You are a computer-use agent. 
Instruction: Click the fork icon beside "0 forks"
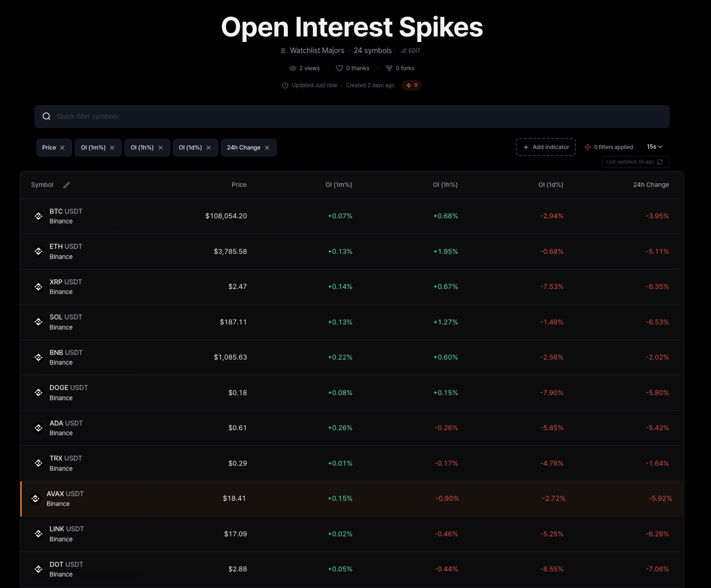coord(389,68)
